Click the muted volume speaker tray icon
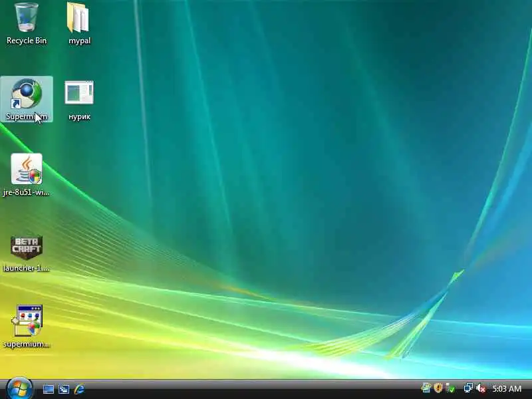The width and height of the screenshot is (532, 399). [481, 388]
